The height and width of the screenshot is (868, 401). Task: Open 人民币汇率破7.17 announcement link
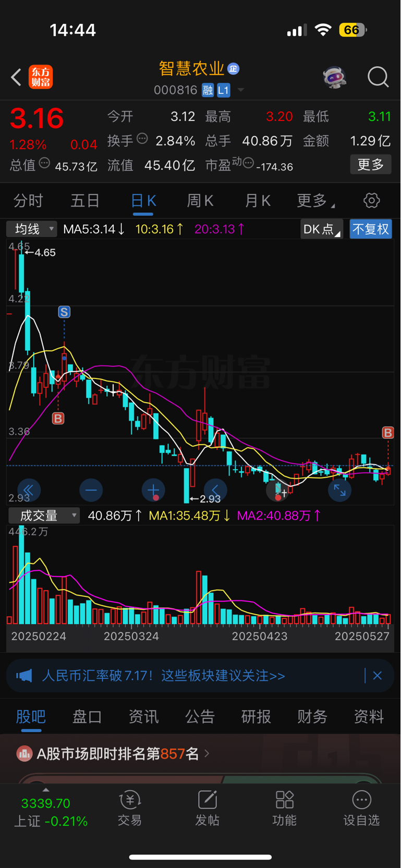[x=163, y=676]
